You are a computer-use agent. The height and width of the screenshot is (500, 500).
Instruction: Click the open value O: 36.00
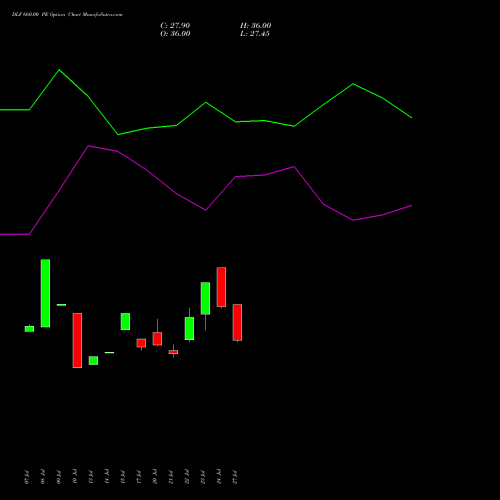point(175,34)
